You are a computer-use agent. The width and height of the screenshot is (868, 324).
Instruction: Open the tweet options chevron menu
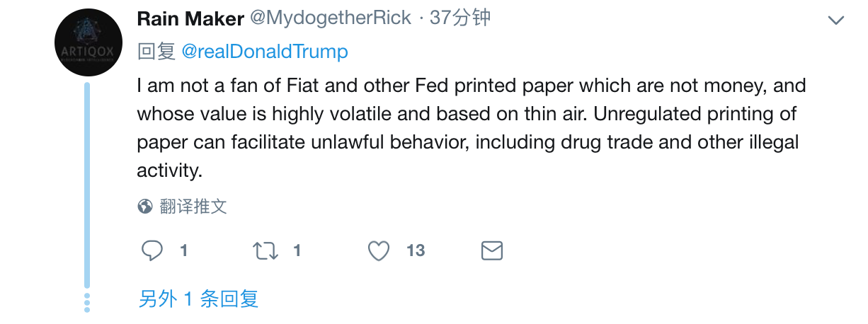[x=837, y=21]
